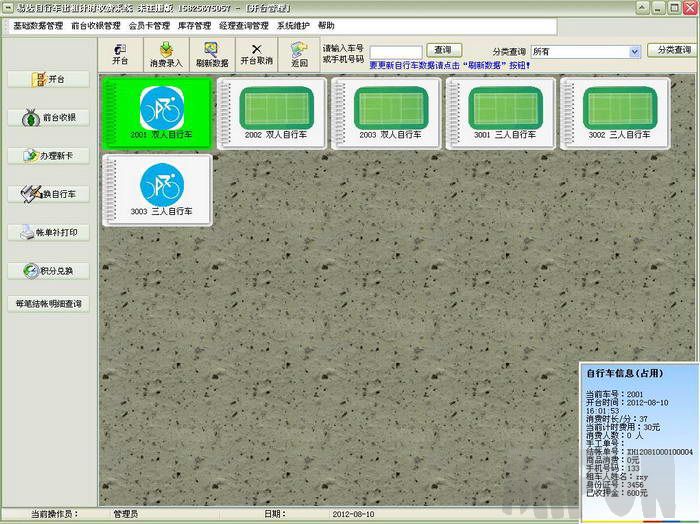Select bicycle 3003 三人自行车 tile

coord(158,190)
